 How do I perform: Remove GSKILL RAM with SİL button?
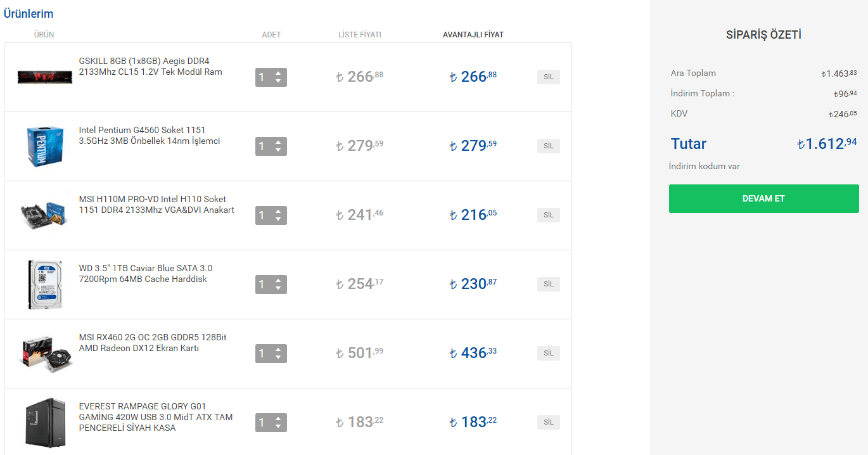549,77
